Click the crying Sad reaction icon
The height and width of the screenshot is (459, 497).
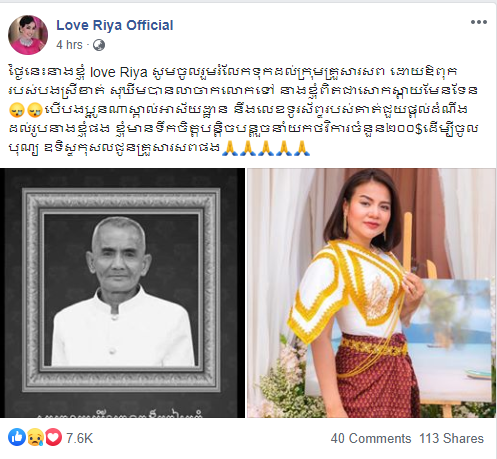35,437
